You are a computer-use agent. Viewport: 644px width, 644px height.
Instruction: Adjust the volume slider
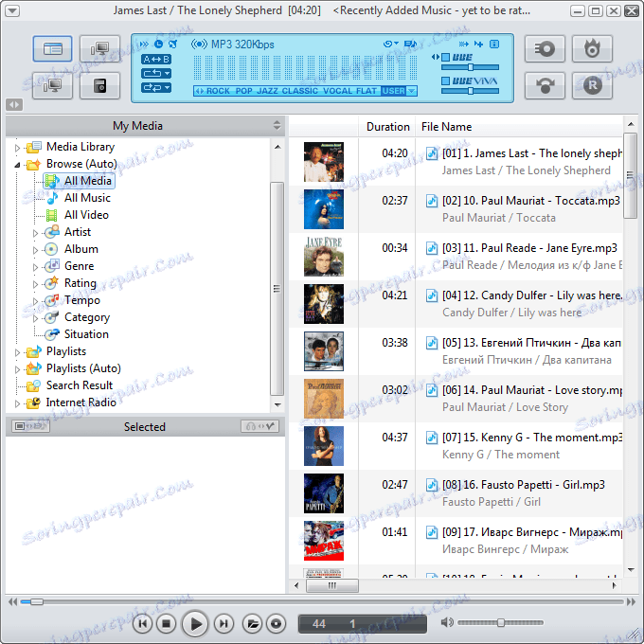point(500,622)
